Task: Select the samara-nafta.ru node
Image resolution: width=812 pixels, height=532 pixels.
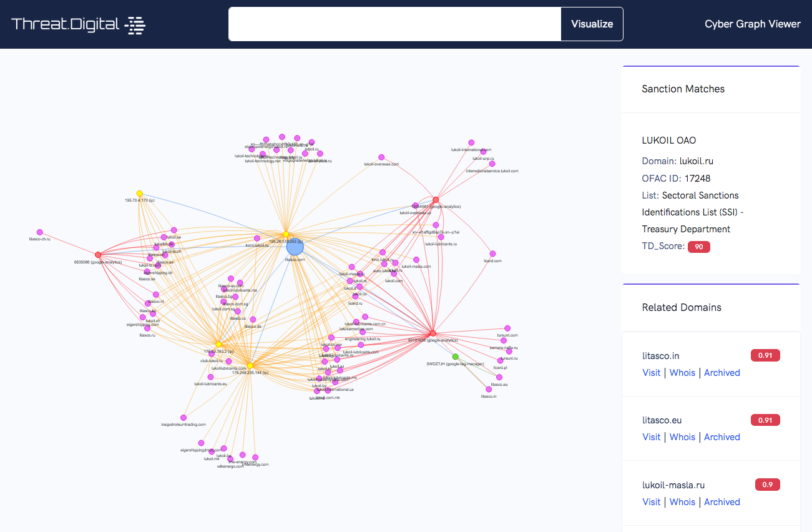Action: click(504, 341)
